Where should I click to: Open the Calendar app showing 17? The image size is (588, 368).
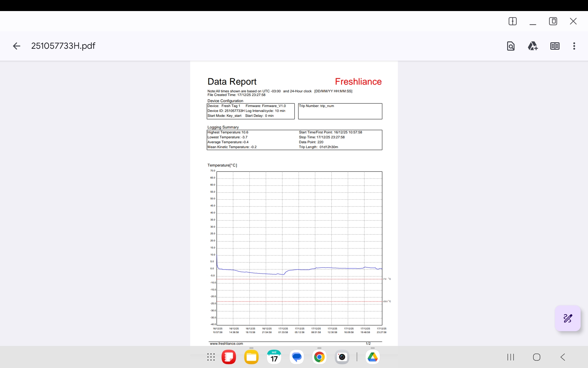(x=274, y=357)
